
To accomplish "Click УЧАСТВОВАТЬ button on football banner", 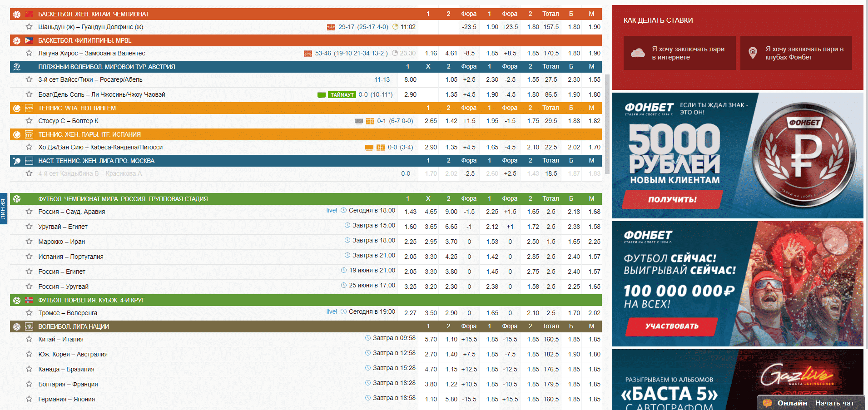I will click(x=672, y=326).
